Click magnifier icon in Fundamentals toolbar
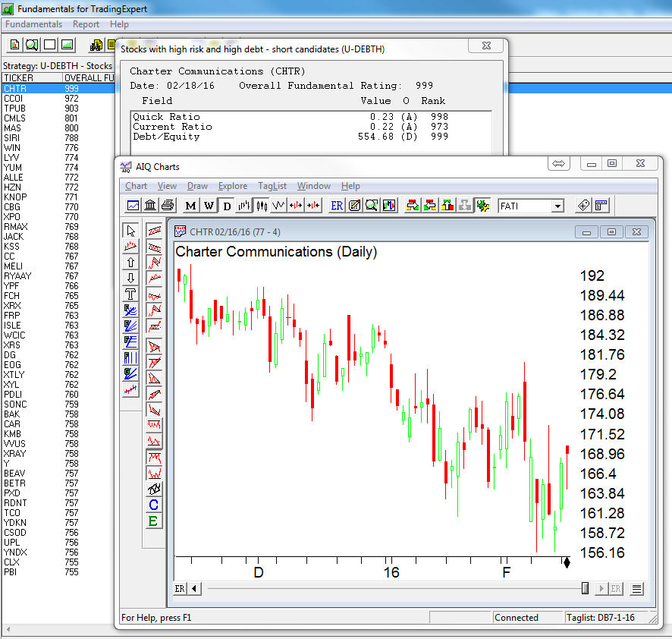The width and height of the screenshot is (672, 639). 32,45
